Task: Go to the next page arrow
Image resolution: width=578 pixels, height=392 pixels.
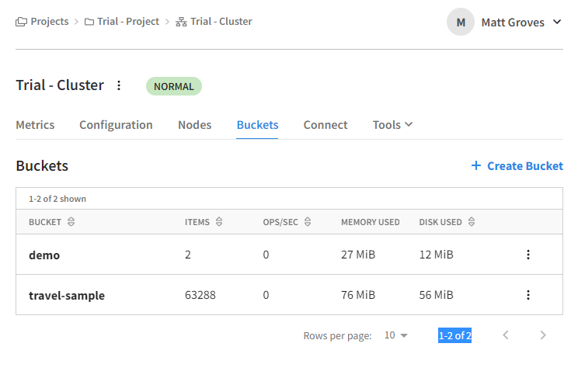Action: pyautogui.click(x=543, y=335)
